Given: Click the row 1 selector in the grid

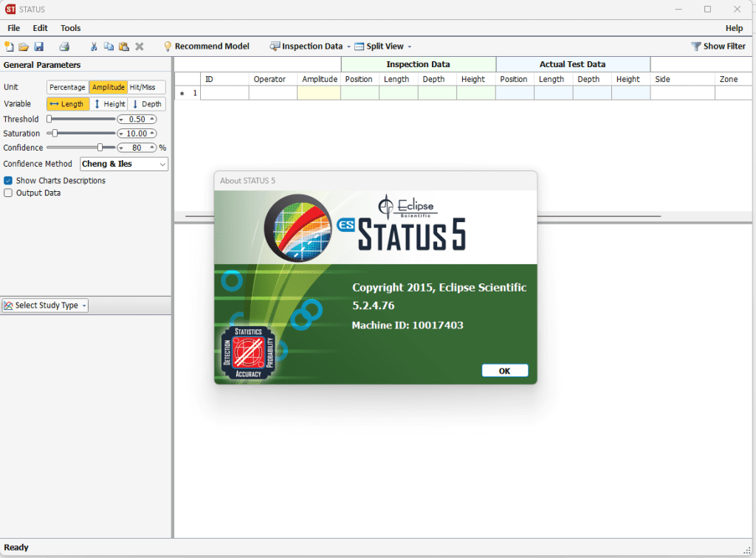Looking at the screenshot, I should point(188,93).
